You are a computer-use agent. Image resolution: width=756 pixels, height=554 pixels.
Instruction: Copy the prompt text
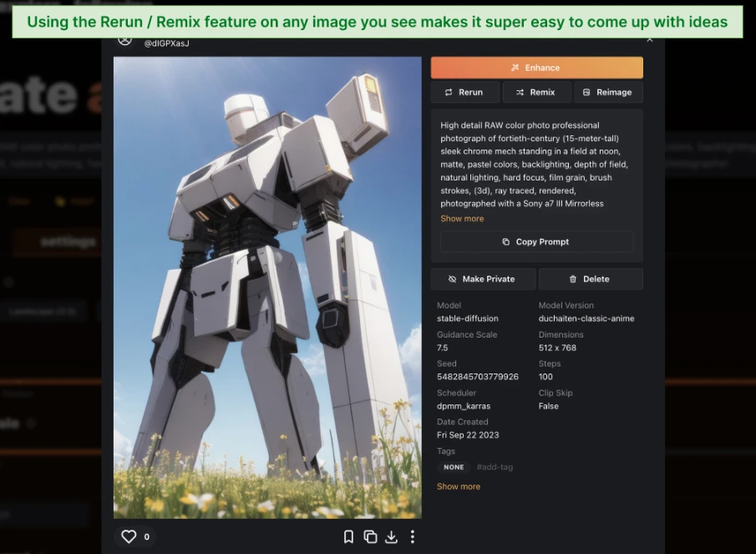click(536, 241)
